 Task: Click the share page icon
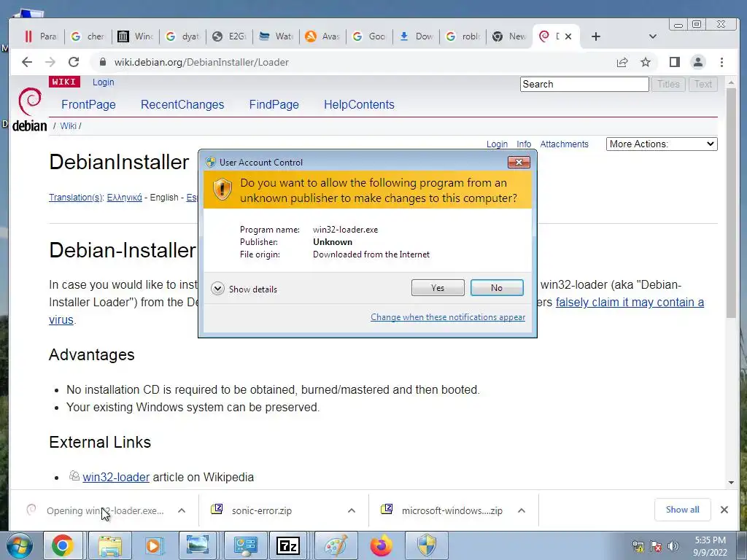622,63
